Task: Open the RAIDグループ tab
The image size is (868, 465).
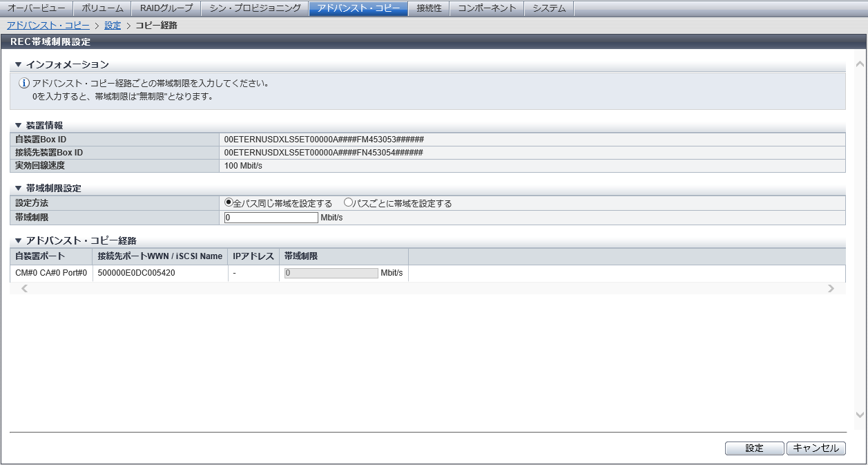Action: pyautogui.click(x=166, y=8)
